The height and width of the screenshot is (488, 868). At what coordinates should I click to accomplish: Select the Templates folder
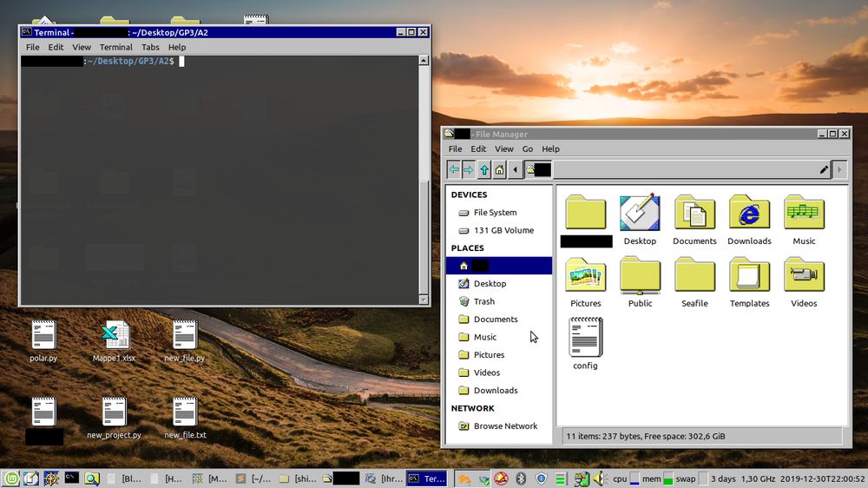tap(749, 282)
